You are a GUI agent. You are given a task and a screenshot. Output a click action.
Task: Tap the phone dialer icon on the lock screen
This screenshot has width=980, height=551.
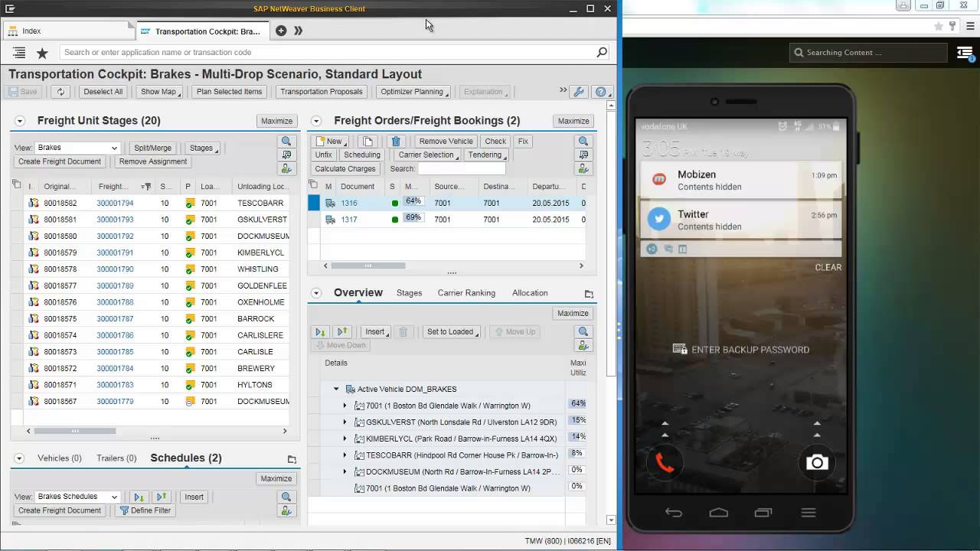pyautogui.click(x=664, y=463)
